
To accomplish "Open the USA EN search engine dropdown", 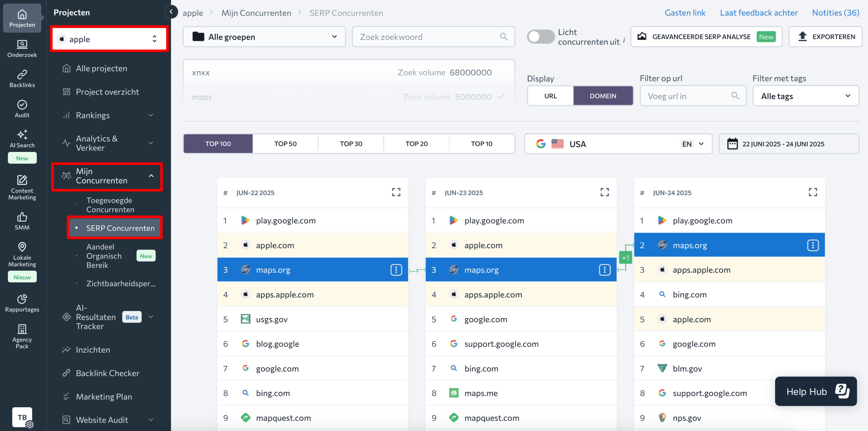I will (618, 144).
